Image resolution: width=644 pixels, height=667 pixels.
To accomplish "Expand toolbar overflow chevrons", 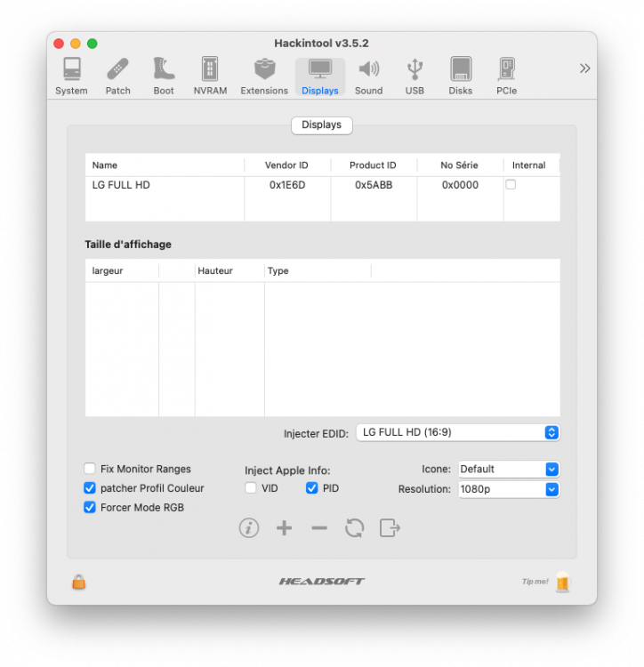I will pyautogui.click(x=585, y=68).
